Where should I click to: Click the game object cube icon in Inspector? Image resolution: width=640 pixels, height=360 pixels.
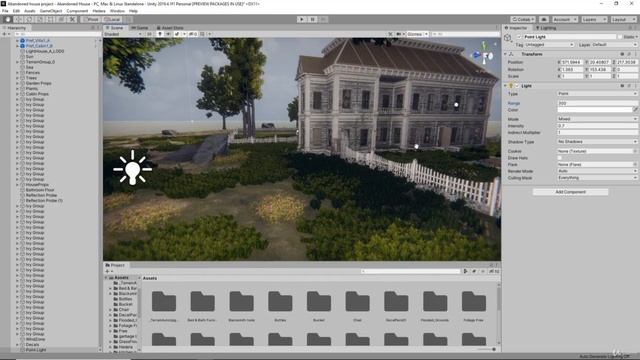pos(508,38)
